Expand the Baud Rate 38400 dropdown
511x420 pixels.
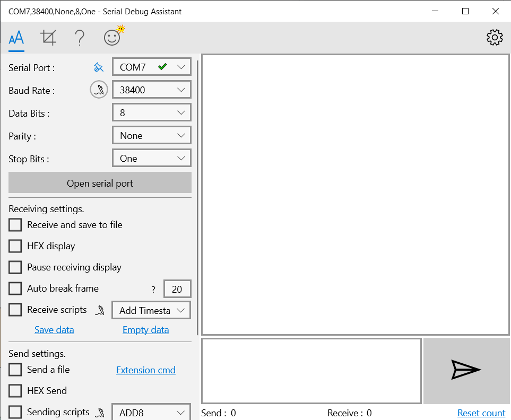[x=152, y=90]
